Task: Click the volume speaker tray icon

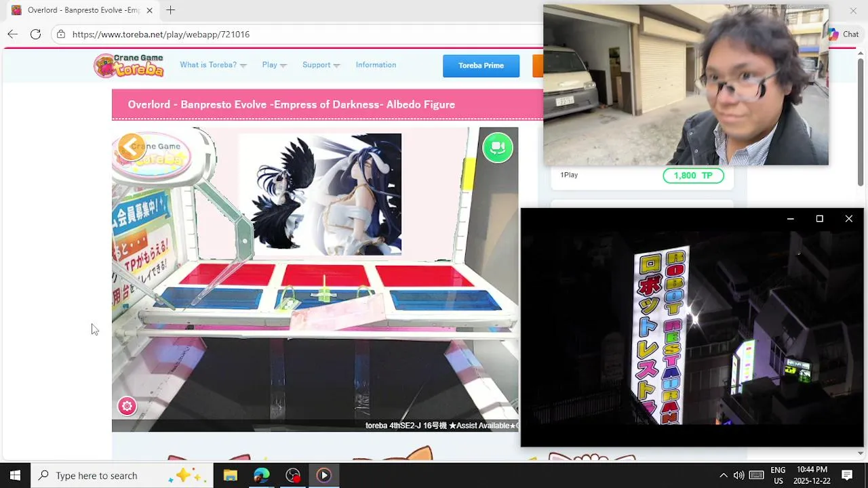Action: [x=738, y=475]
